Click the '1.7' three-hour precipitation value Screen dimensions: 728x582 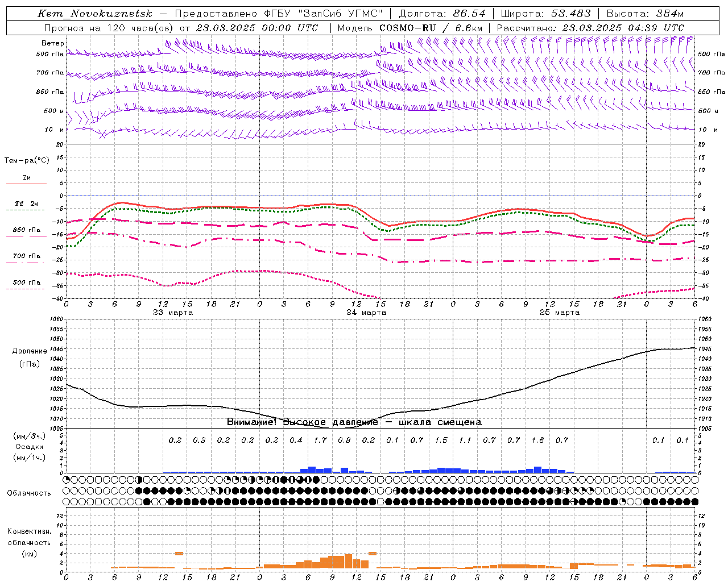tap(320, 440)
